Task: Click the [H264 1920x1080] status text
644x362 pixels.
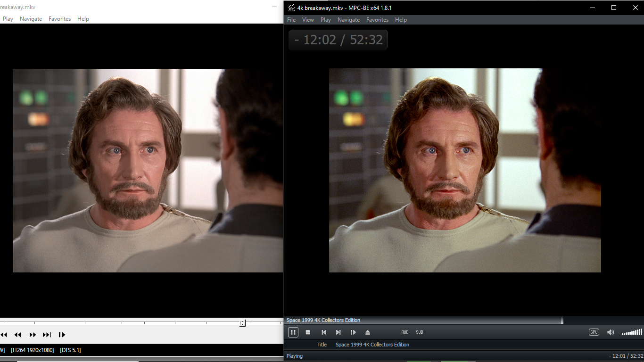Action: (32, 350)
